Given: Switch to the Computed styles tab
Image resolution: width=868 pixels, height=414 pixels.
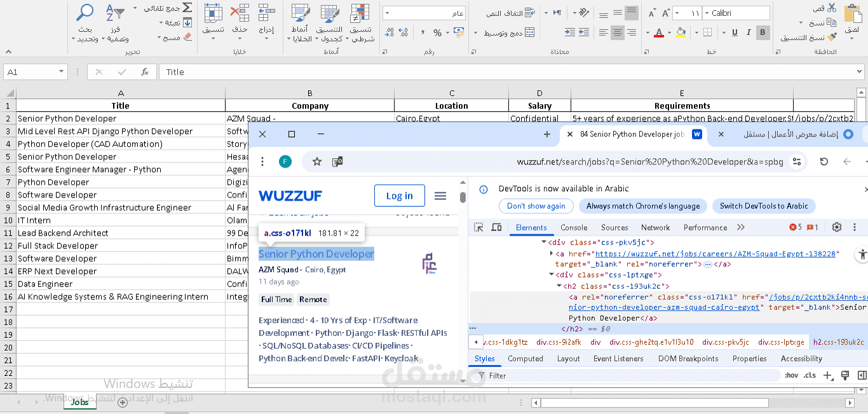Looking at the screenshot, I should pos(526,359).
